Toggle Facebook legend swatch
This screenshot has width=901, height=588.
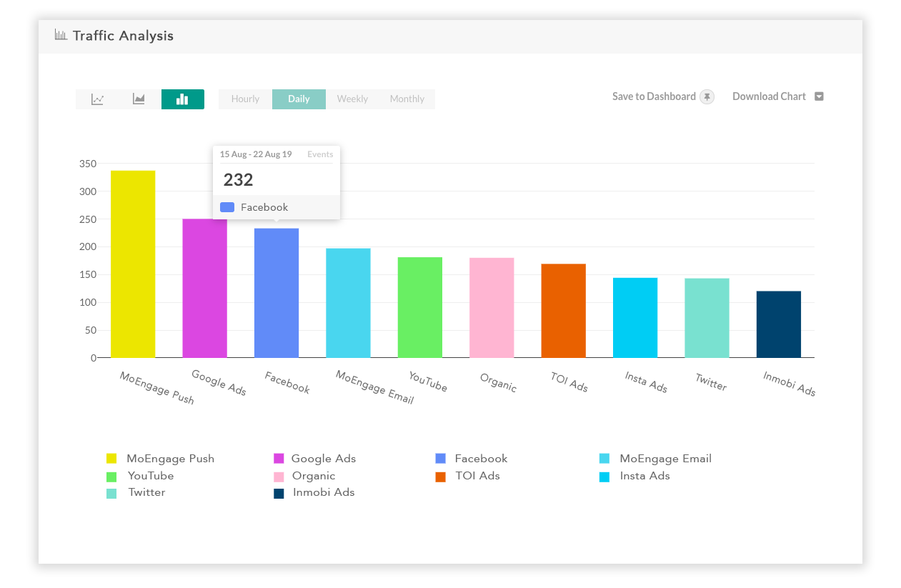tap(440, 459)
